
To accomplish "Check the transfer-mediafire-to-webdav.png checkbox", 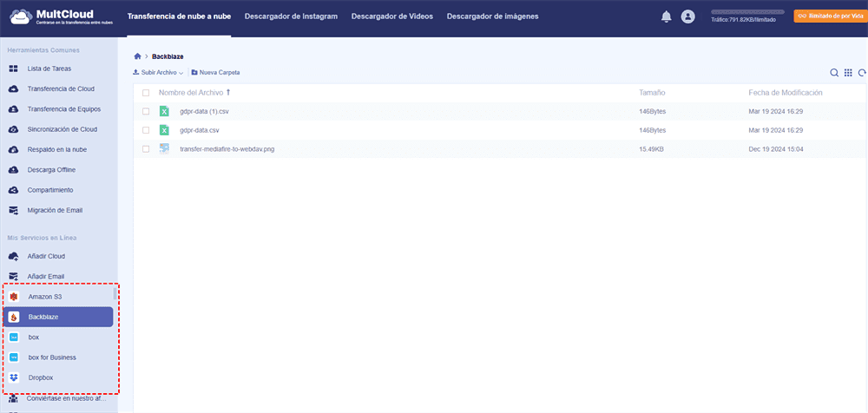I will point(146,149).
